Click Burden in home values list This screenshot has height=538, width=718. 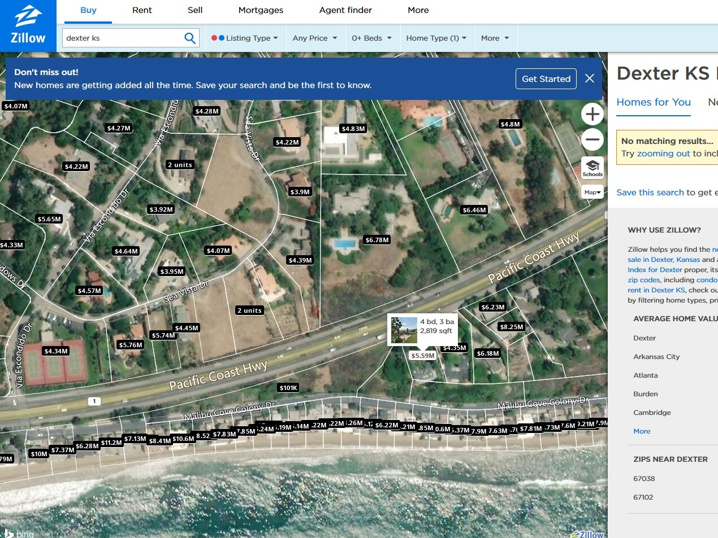[645, 394]
